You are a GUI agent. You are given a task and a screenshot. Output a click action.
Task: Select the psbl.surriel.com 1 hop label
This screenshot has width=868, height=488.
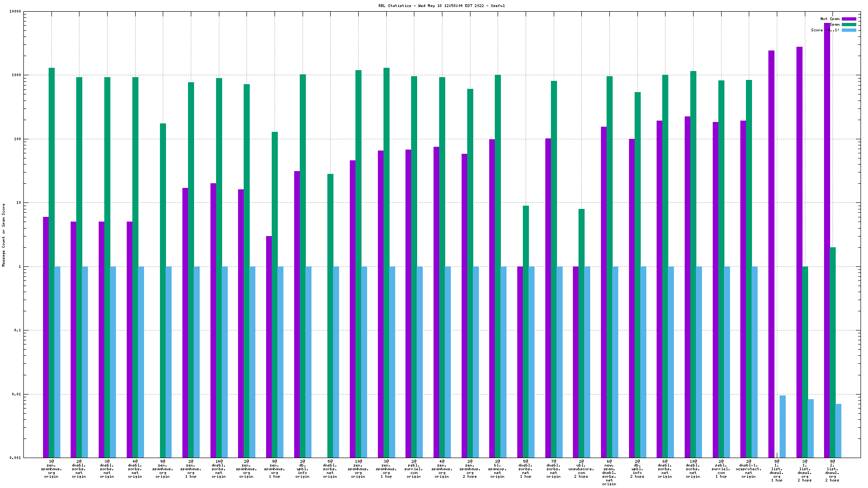[x=721, y=469]
